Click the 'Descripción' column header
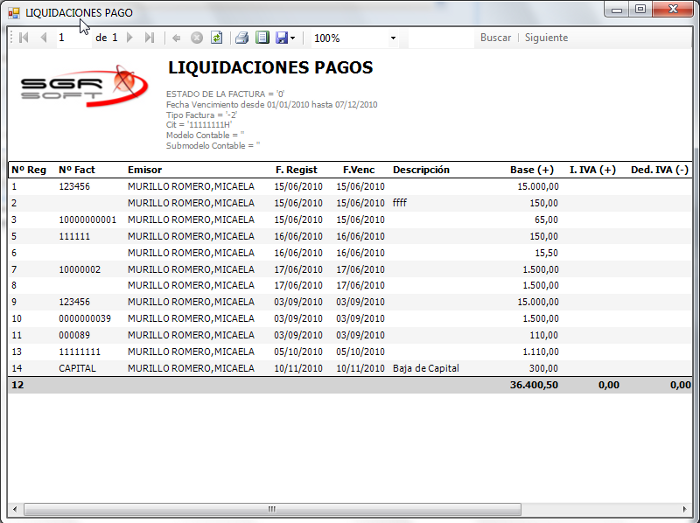This screenshot has height=523, width=700. [421, 170]
